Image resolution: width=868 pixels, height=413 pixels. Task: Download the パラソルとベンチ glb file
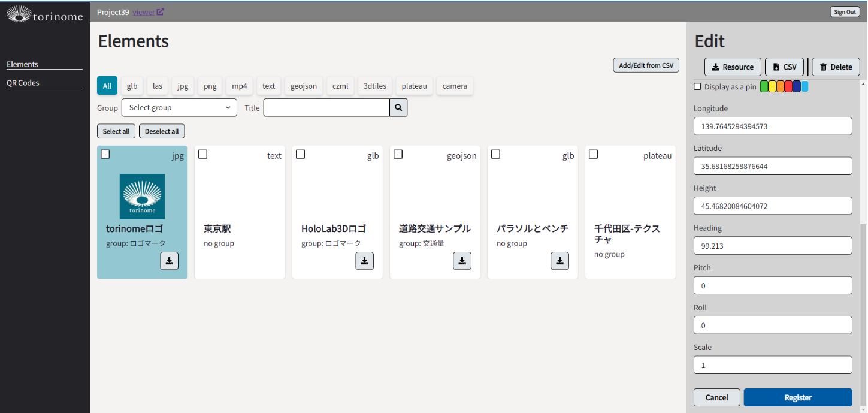(559, 261)
